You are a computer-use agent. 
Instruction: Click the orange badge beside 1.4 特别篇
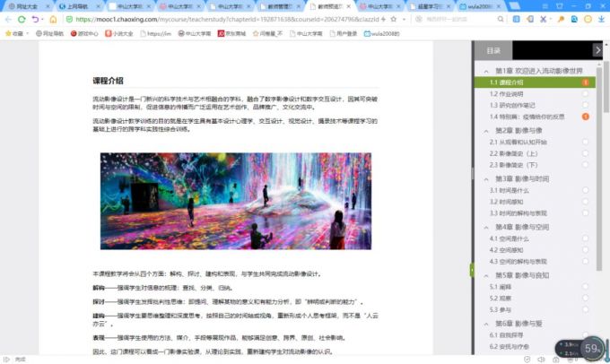[585, 117]
